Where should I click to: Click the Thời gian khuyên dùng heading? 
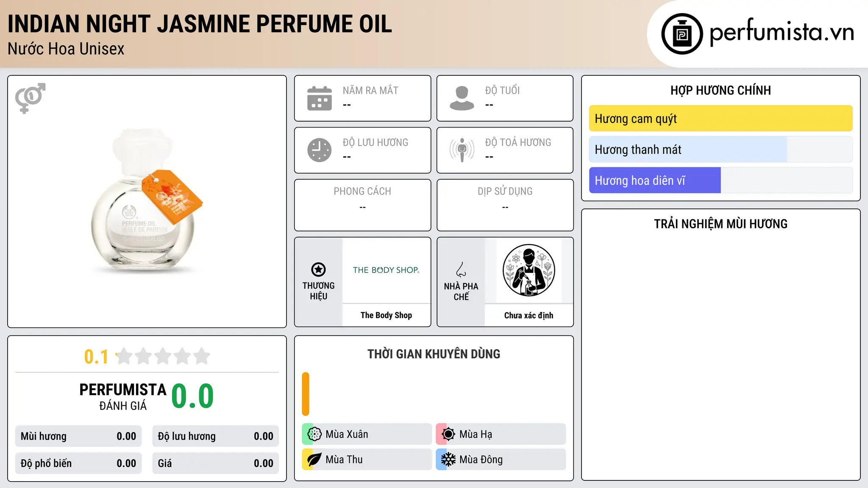point(434,354)
